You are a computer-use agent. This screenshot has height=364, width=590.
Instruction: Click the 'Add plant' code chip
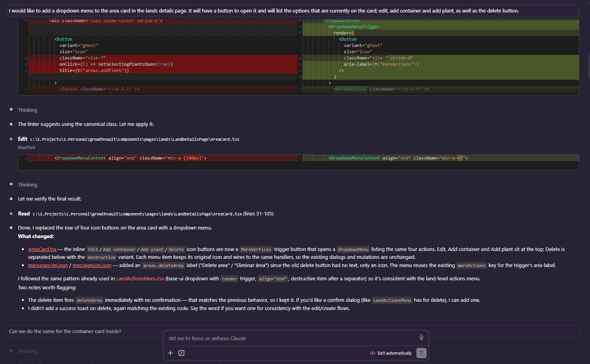[152, 249]
